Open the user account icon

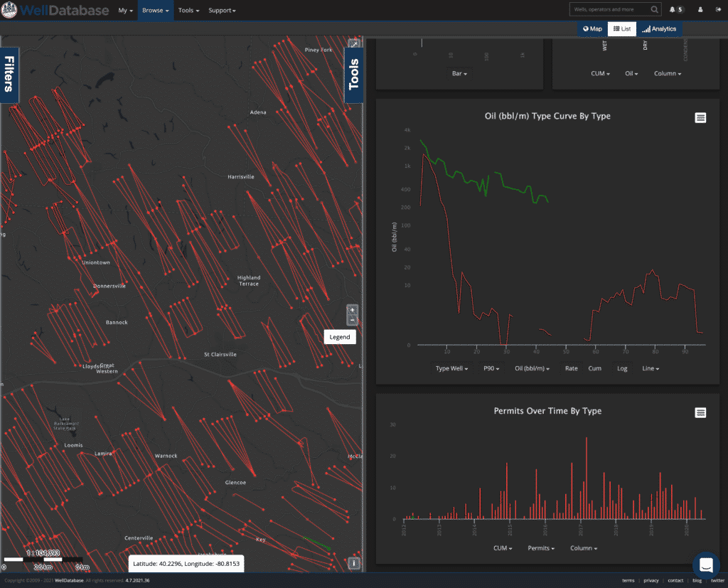coord(700,9)
